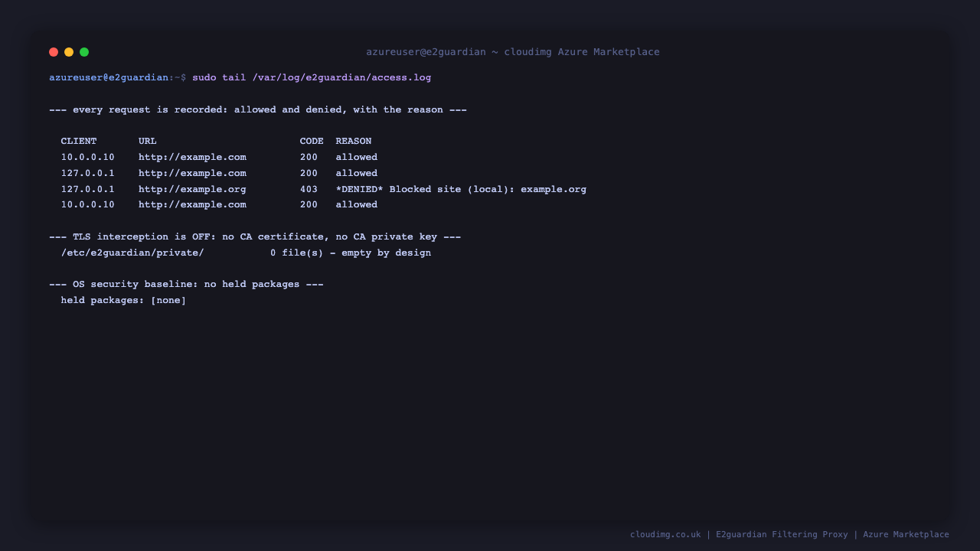Click the footer 'cloudimg.co.uk | E2guardian Filtering Proxy'

739,534
